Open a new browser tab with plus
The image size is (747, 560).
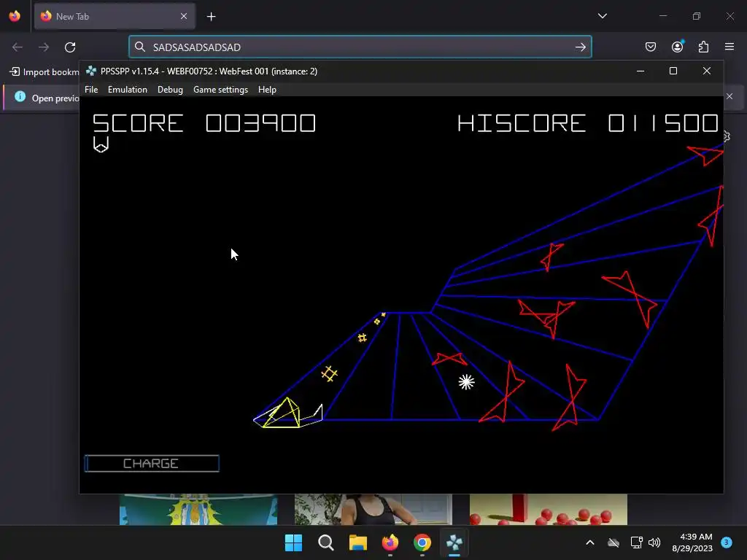[x=211, y=17]
